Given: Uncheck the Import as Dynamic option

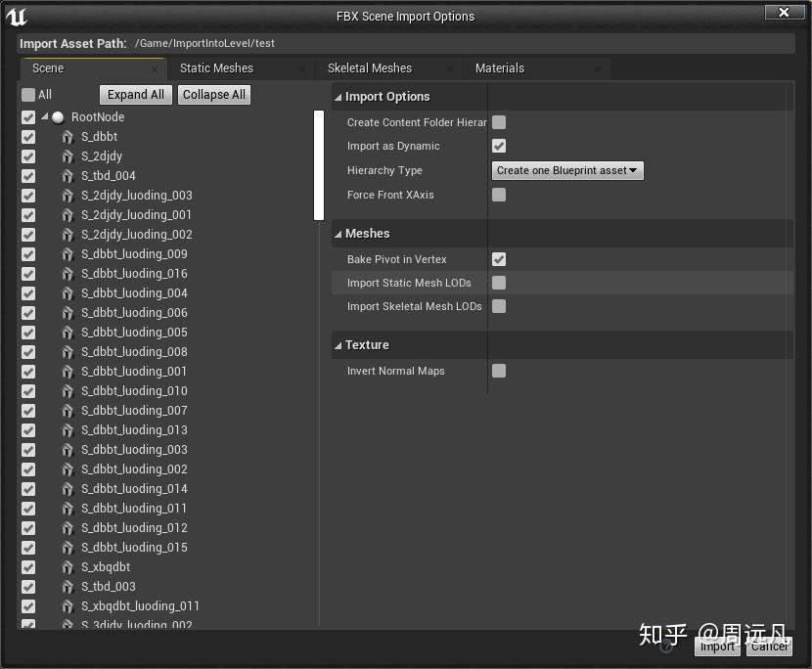Looking at the screenshot, I should (x=499, y=146).
